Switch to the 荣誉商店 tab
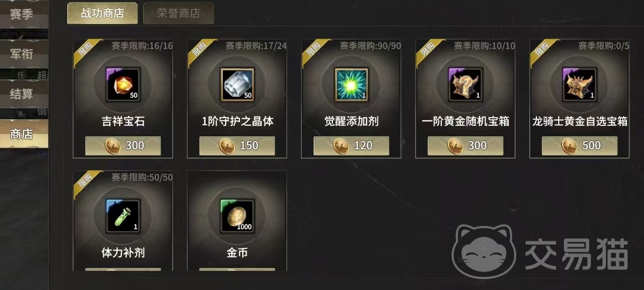644x290 pixels. point(179,13)
